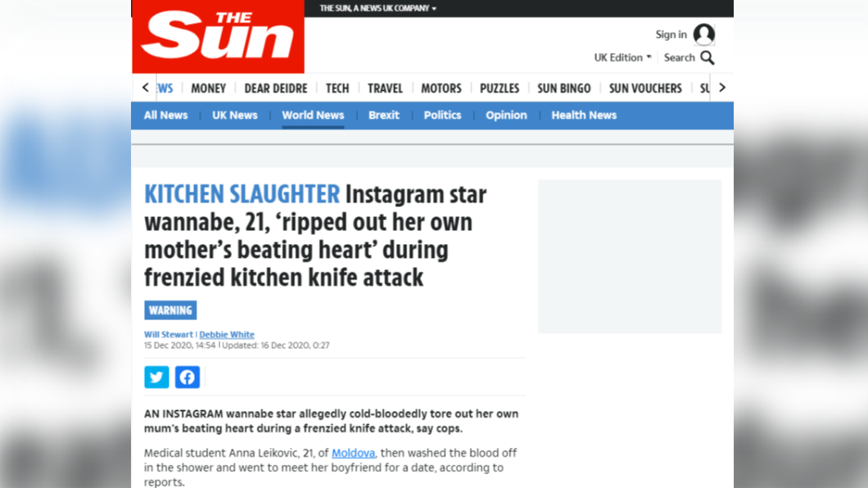Open the Dear Deidre section
868x488 pixels.
click(x=276, y=88)
